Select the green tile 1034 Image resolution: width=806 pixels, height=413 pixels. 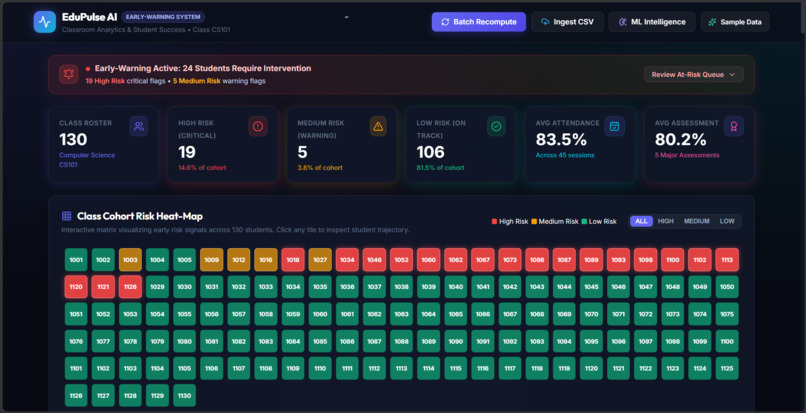(x=293, y=287)
